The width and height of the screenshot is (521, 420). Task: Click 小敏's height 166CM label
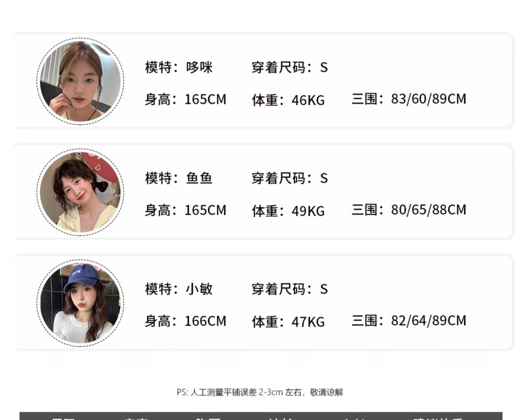(185, 321)
